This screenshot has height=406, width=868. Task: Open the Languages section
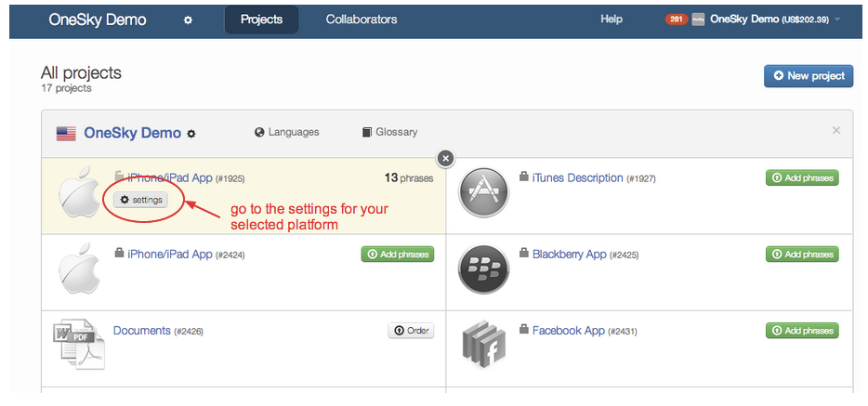point(287,132)
